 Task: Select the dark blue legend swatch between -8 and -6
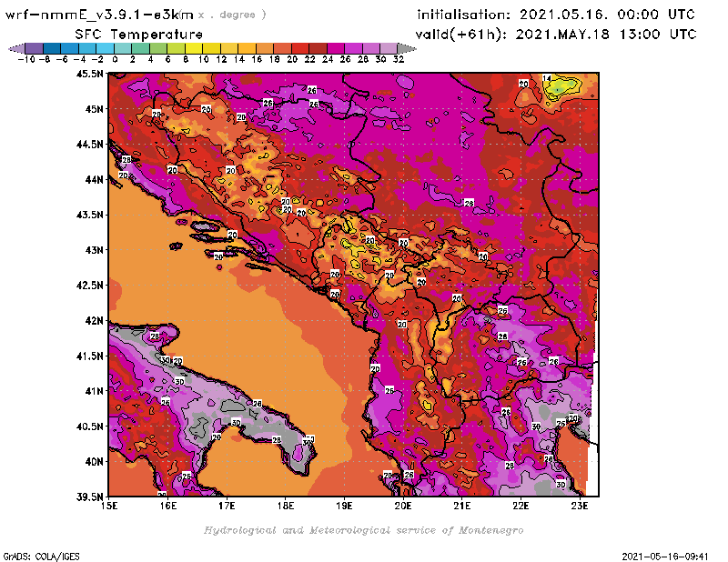point(52,48)
